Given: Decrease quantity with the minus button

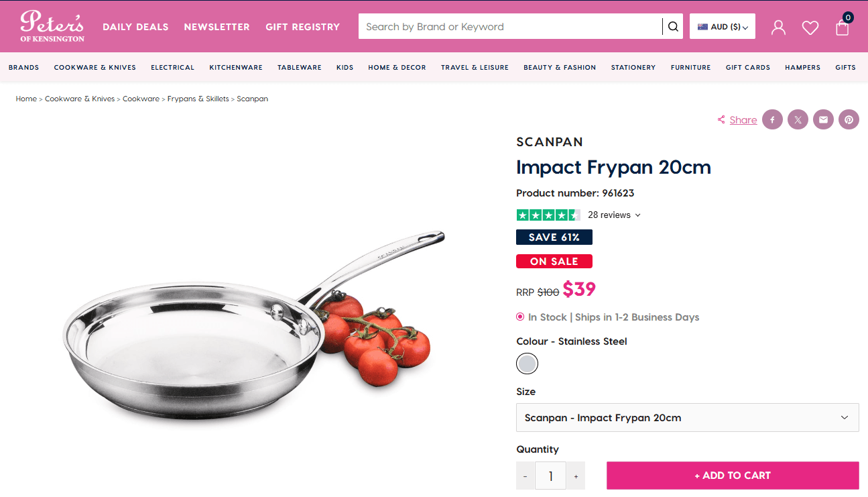Looking at the screenshot, I should pos(525,476).
